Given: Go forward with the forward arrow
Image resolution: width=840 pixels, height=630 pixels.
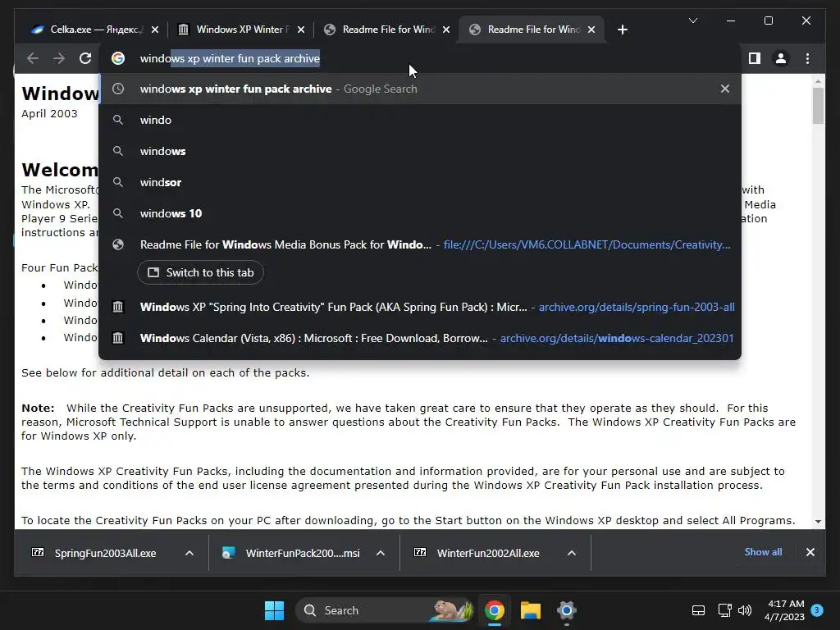Looking at the screenshot, I should (x=59, y=58).
